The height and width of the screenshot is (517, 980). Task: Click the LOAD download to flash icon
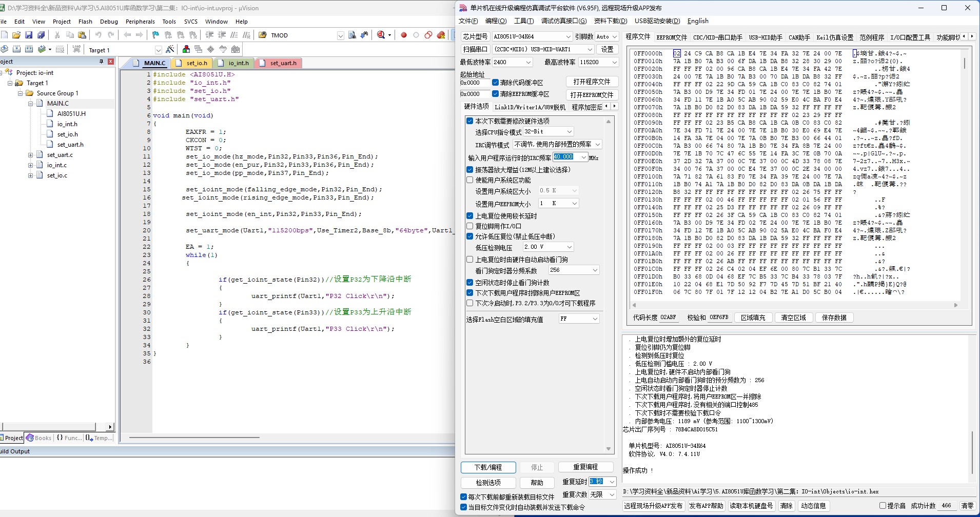point(76,49)
